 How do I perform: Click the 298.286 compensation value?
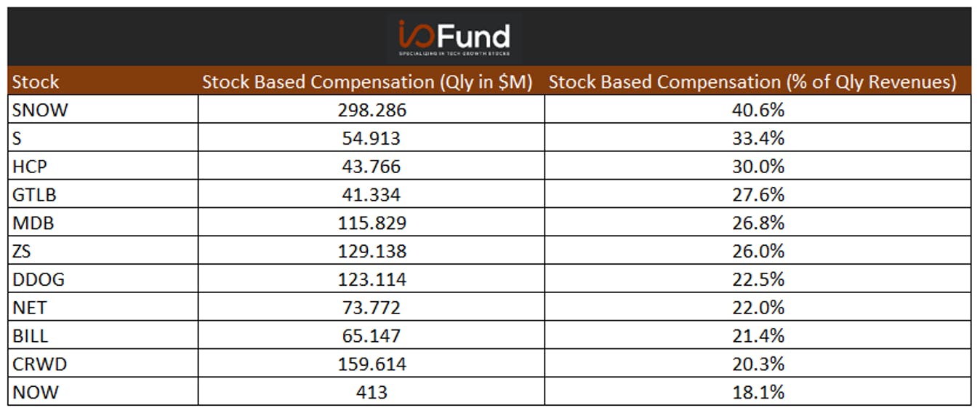tap(371, 110)
